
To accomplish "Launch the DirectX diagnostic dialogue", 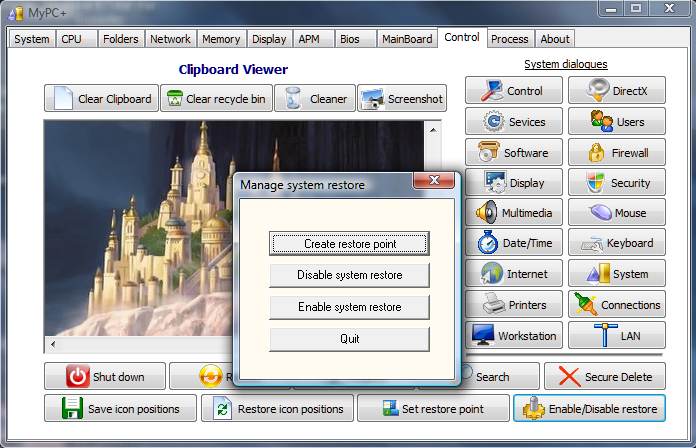I will 617,91.
